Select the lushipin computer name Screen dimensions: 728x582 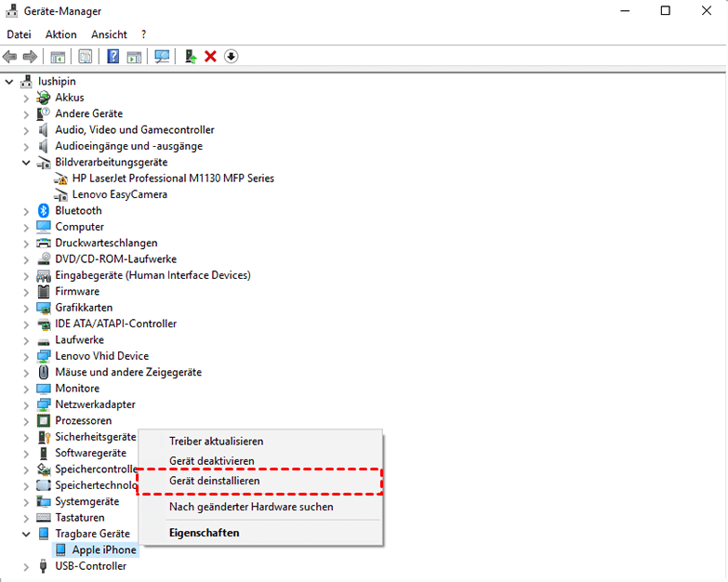(x=57, y=81)
